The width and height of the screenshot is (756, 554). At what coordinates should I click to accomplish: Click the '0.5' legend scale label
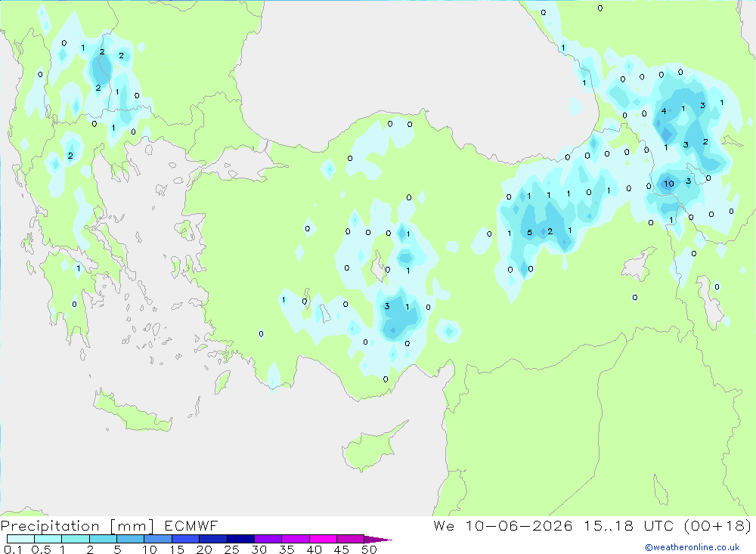(41, 549)
